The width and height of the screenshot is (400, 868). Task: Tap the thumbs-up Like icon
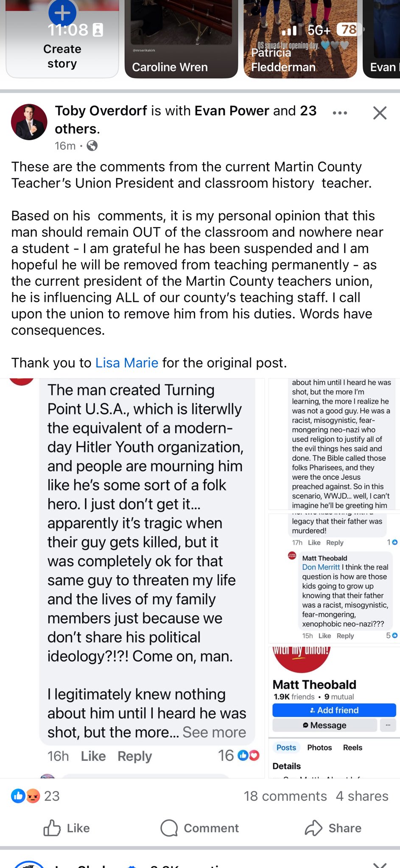[52, 828]
